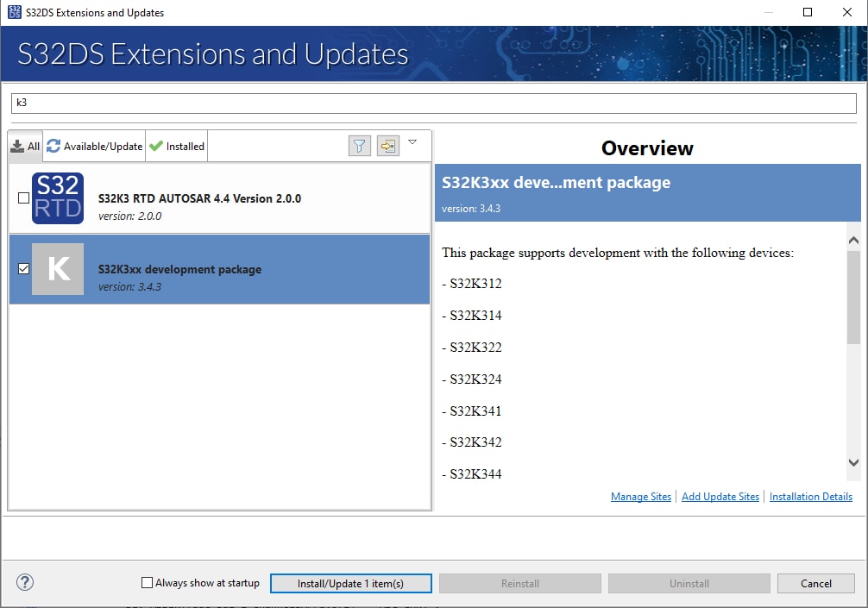Click the gray K package icon

[x=58, y=269]
